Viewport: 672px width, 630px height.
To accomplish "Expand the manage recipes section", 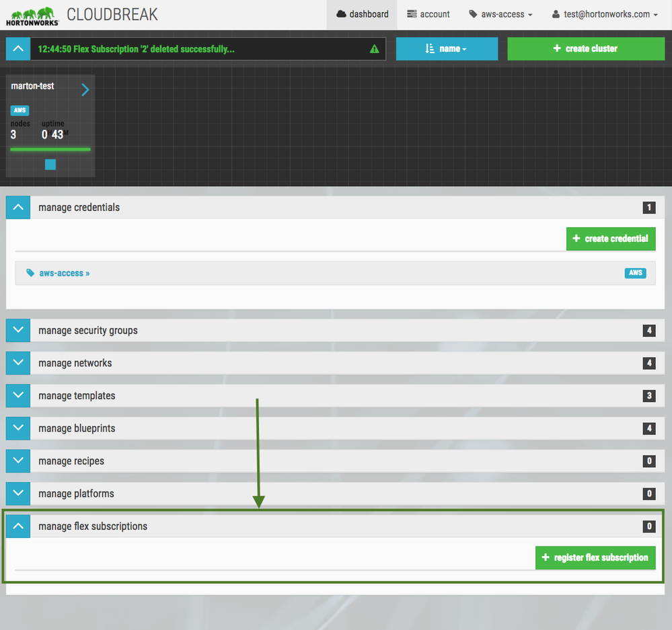I will [x=18, y=461].
